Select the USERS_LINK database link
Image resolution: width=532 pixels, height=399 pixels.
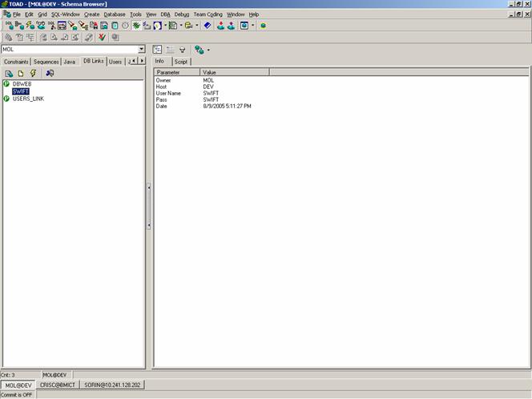[x=30, y=99]
